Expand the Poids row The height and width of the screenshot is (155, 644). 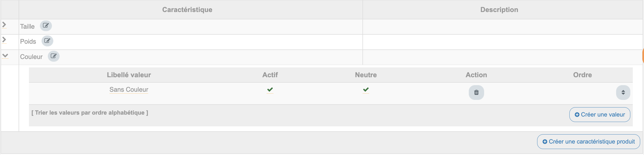[x=4, y=40]
